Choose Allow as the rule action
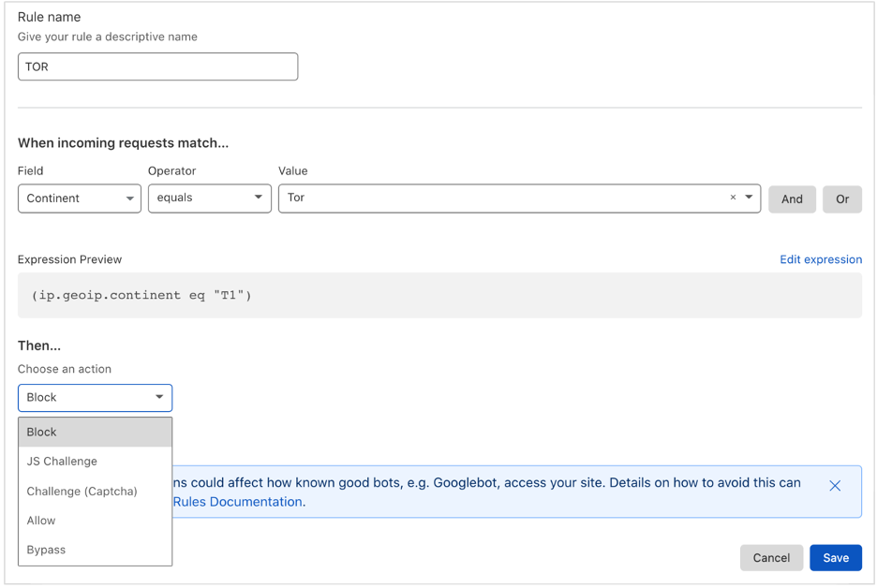This screenshot has height=588, width=877. [x=95, y=520]
